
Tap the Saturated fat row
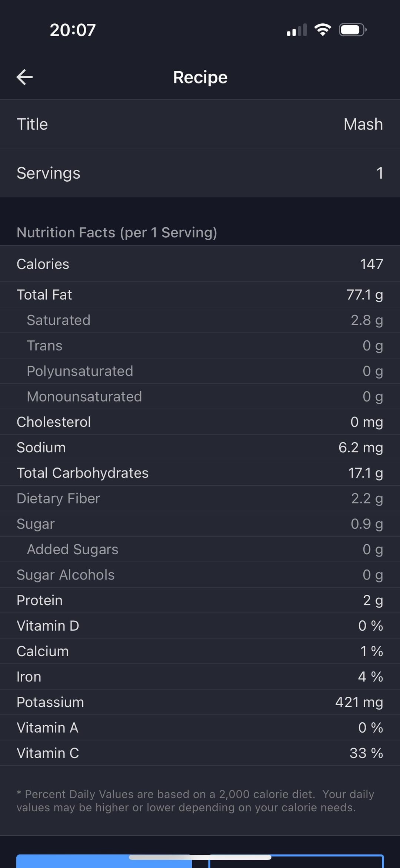tap(200, 320)
